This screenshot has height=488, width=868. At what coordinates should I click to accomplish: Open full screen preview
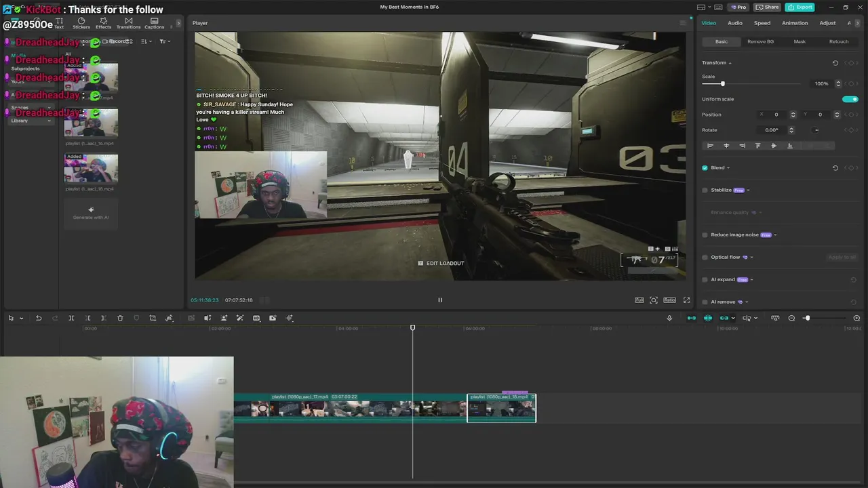(686, 300)
